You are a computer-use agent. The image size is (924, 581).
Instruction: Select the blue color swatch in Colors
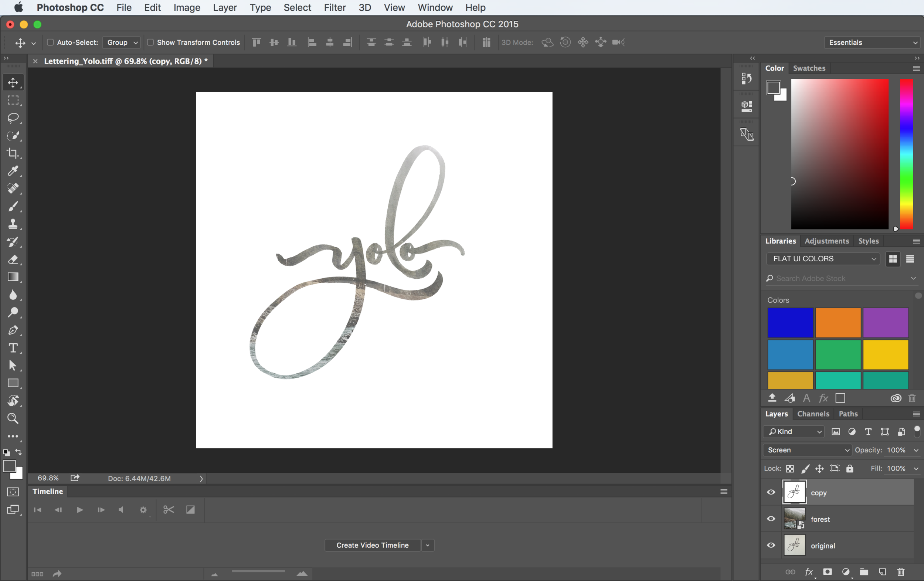coord(791,323)
